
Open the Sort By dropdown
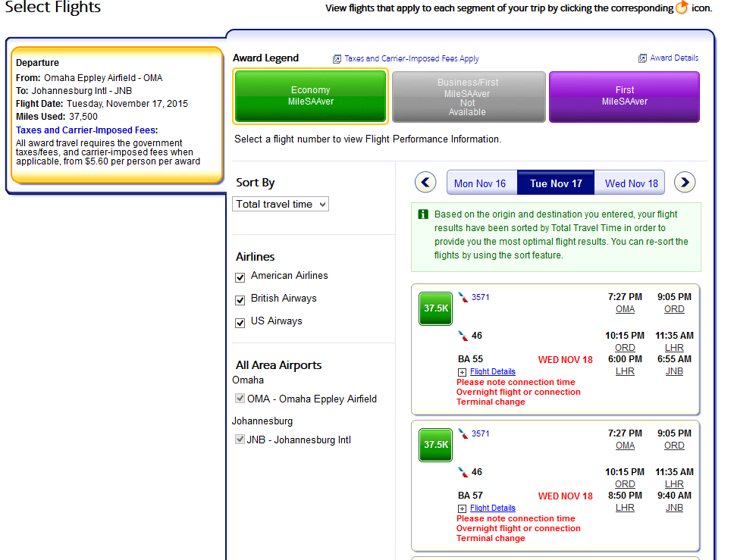click(281, 204)
